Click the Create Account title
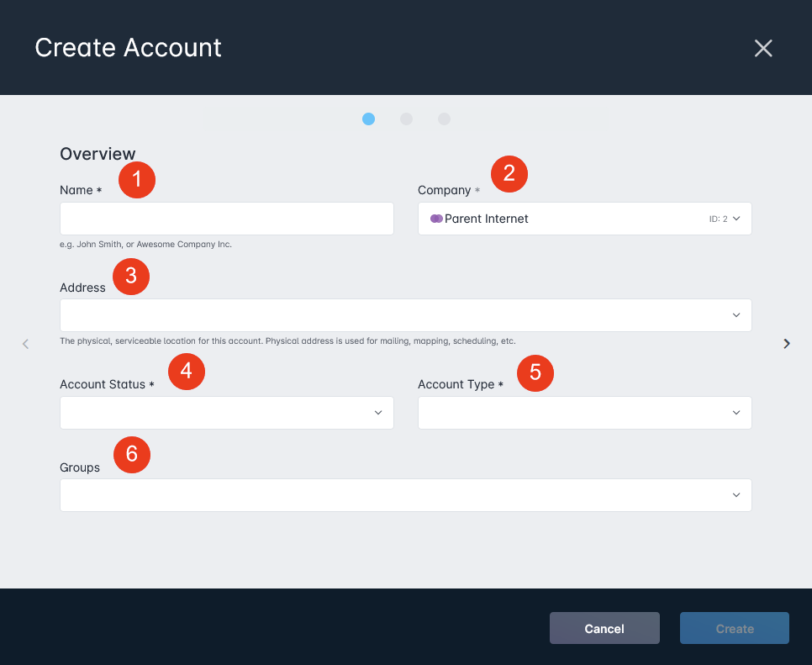Viewport: 812px width, 665px height. [128, 48]
